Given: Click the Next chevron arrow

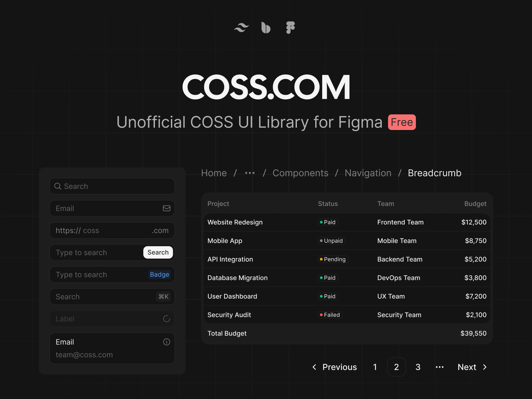Looking at the screenshot, I should tap(485, 367).
